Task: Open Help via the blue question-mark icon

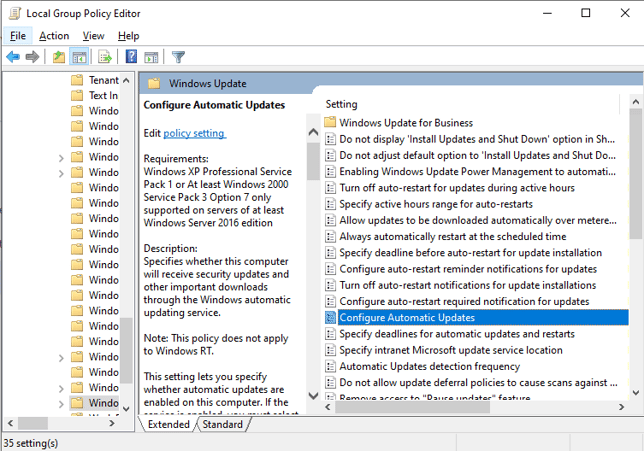Action: click(x=131, y=57)
